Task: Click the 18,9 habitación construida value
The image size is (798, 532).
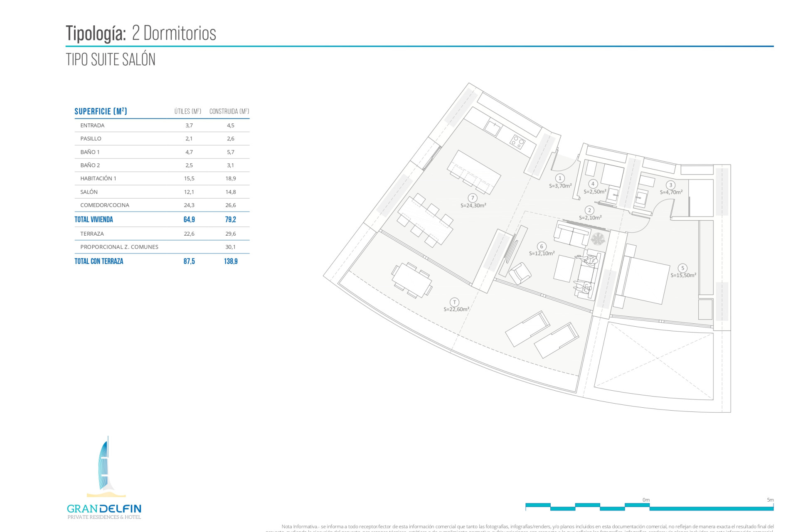Action: click(231, 178)
